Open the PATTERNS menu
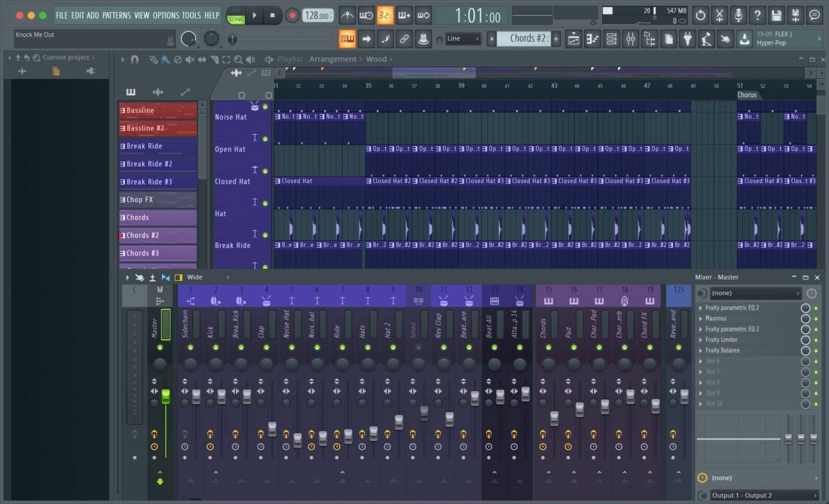Image resolution: width=829 pixels, height=504 pixels. [x=117, y=15]
